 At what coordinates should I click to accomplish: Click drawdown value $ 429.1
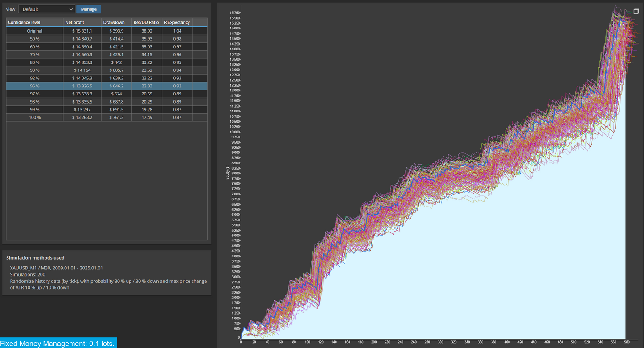(x=116, y=54)
